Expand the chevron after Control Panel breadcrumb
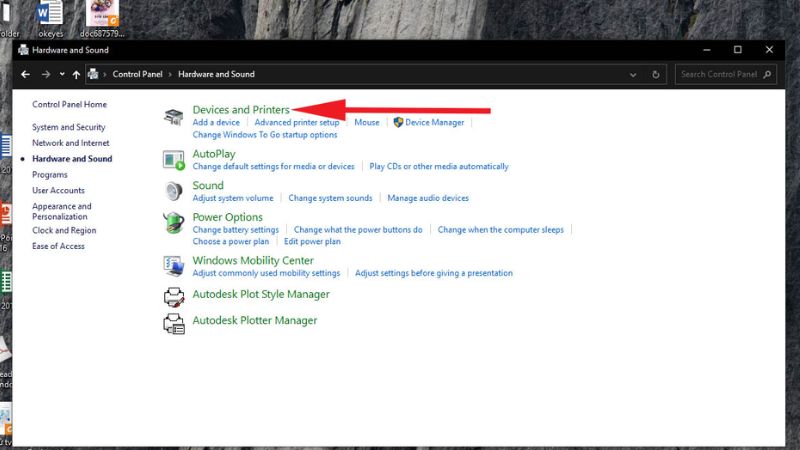800x450 pixels. pyautogui.click(x=171, y=74)
